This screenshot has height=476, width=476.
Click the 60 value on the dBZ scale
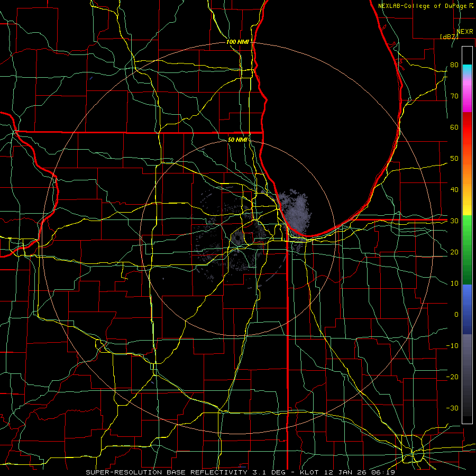[454, 127]
